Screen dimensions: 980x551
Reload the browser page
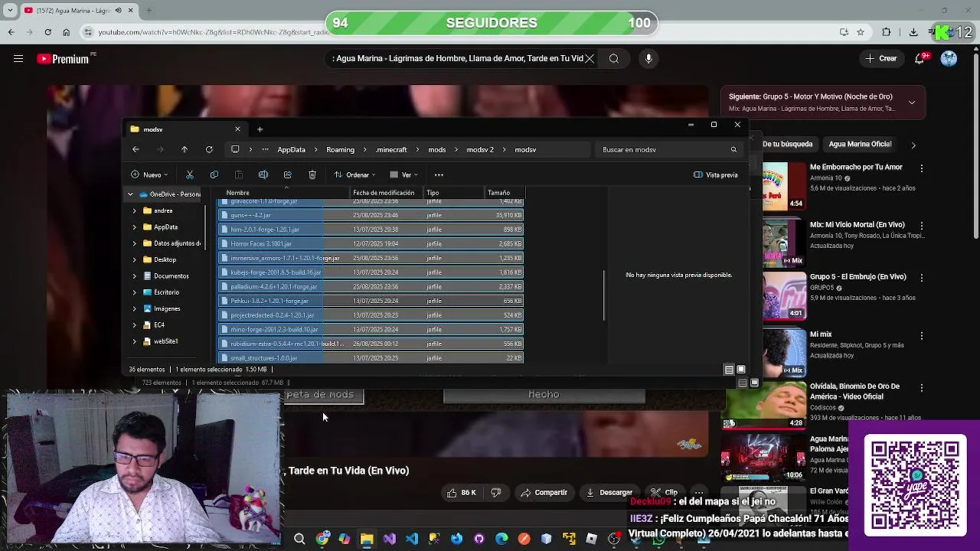coord(47,32)
